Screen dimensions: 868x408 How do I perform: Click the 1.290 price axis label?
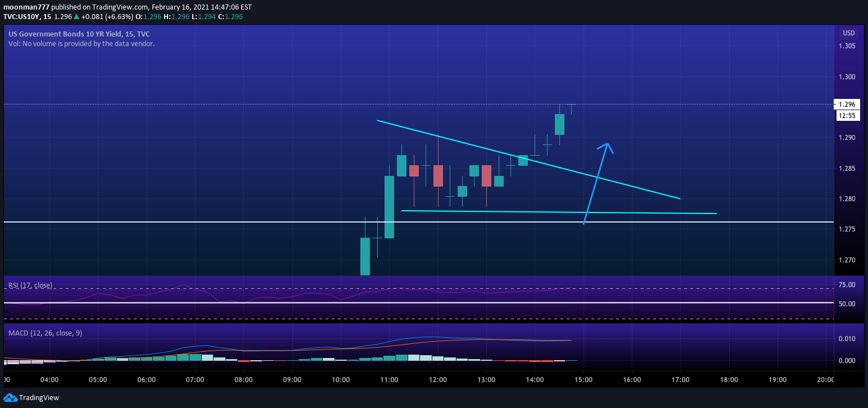click(x=847, y=138)
